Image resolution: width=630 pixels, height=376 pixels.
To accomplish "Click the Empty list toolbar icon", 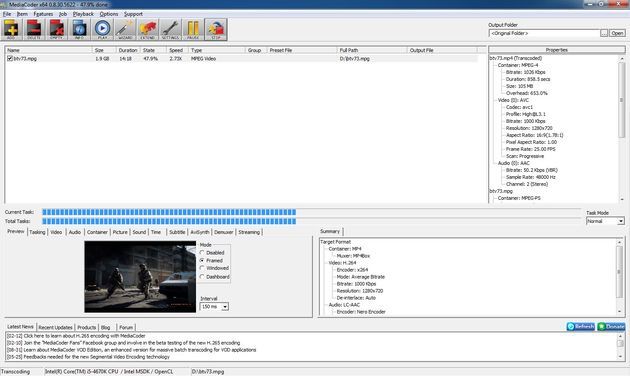I will coord(57,29).
